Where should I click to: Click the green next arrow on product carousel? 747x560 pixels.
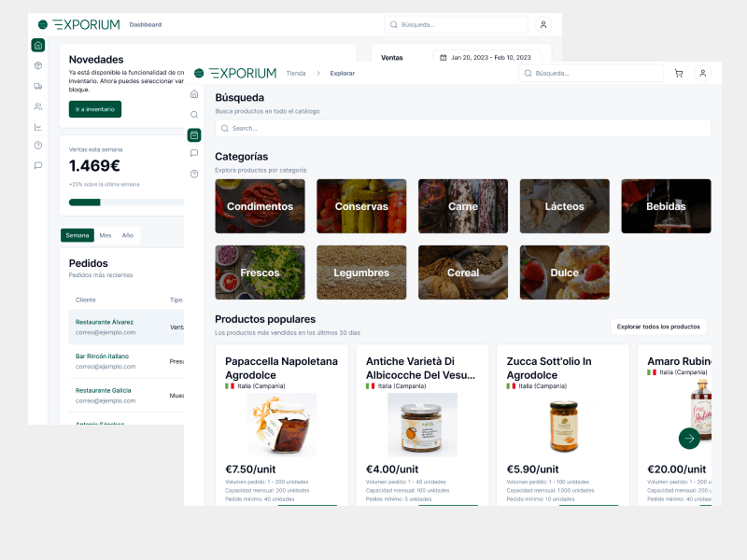pyautogui.click(x=689, y=439)
